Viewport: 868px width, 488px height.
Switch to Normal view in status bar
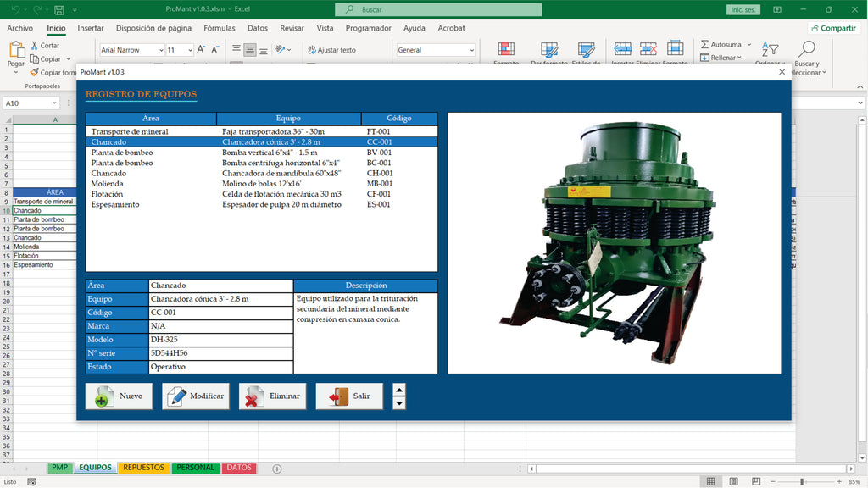[x=711, y=481]
